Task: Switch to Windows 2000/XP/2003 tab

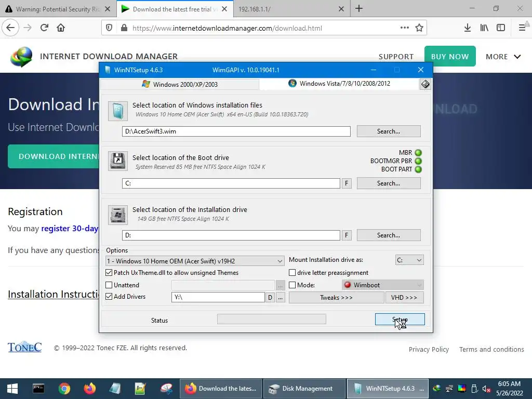Action: click(x=180, y=84)
